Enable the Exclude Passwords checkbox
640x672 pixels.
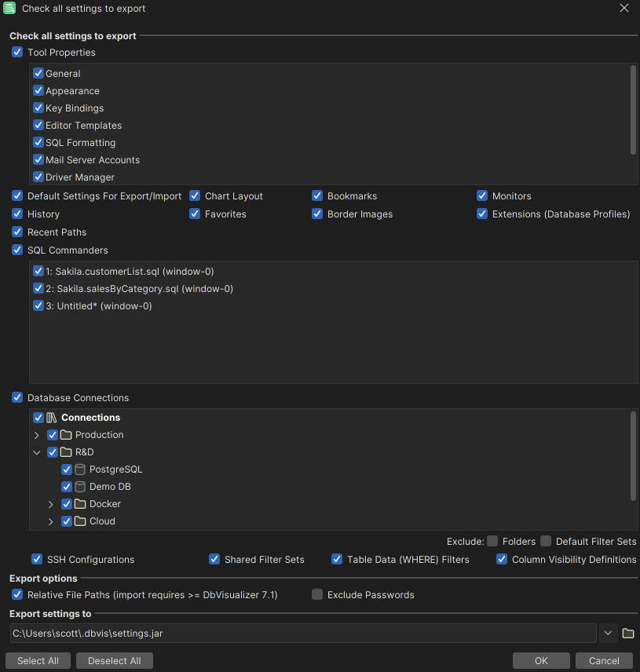317,595
